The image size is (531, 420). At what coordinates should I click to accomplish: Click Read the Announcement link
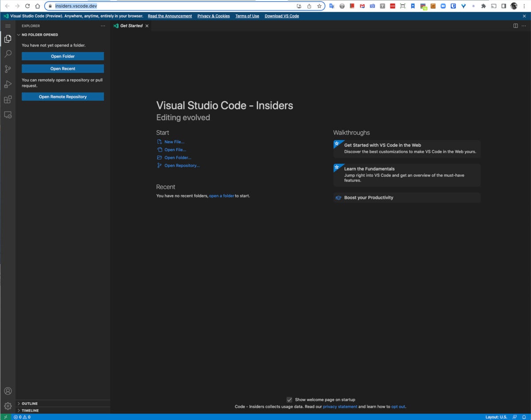170,16
